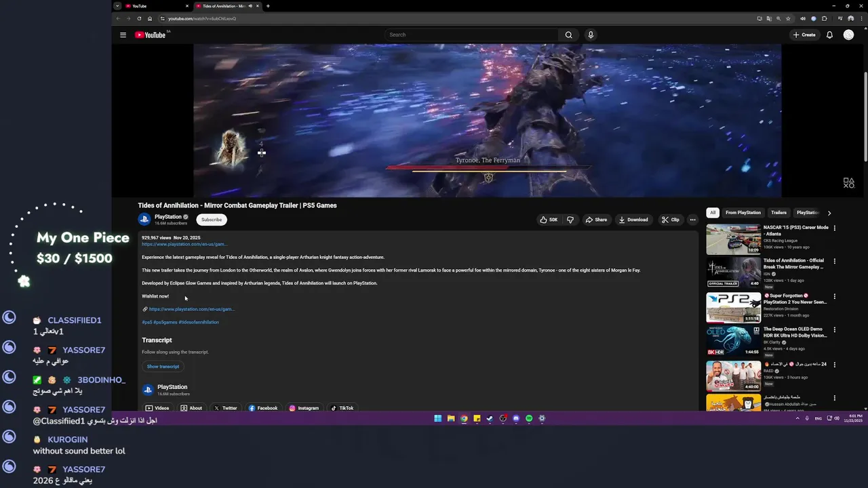Open a new Chrome tab
This screenshot has width=868, height=488.
(268, 6)
